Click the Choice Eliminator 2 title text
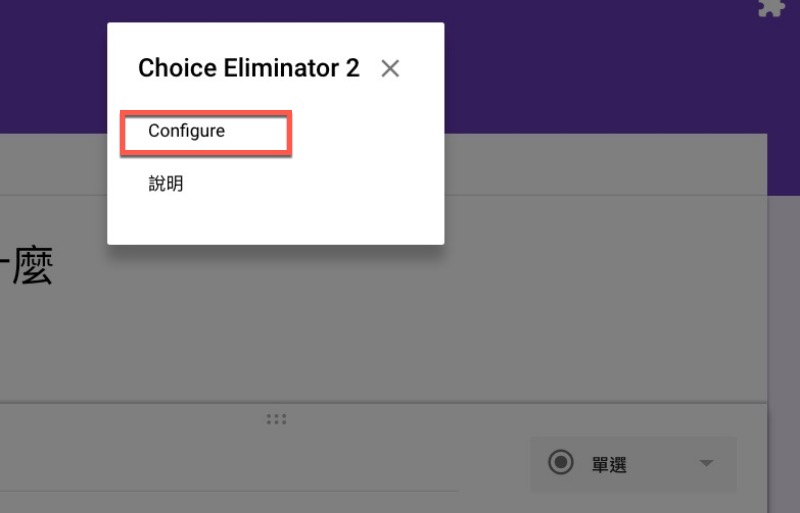The height and width of the screenshot is (513, 800). [248, 68]
